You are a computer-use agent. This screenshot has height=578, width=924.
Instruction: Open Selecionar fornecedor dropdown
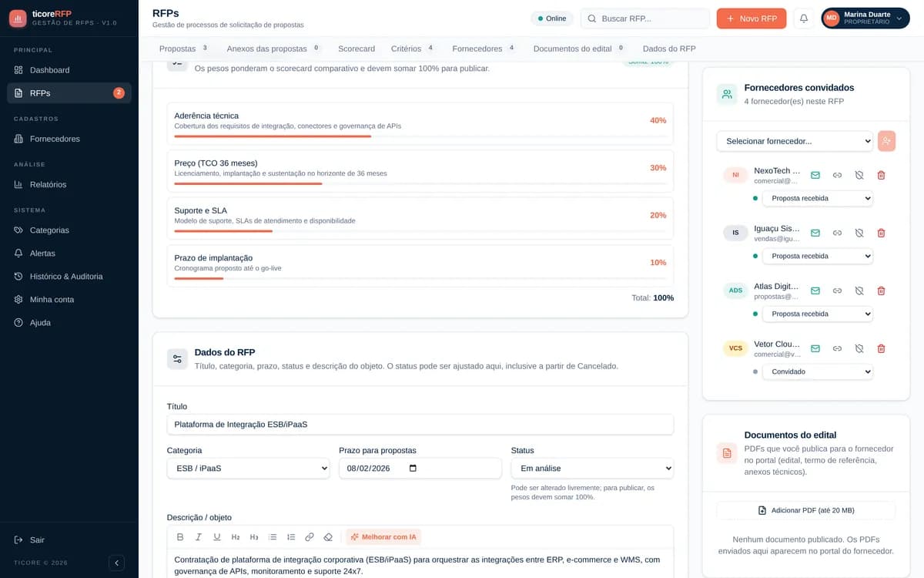795,141
